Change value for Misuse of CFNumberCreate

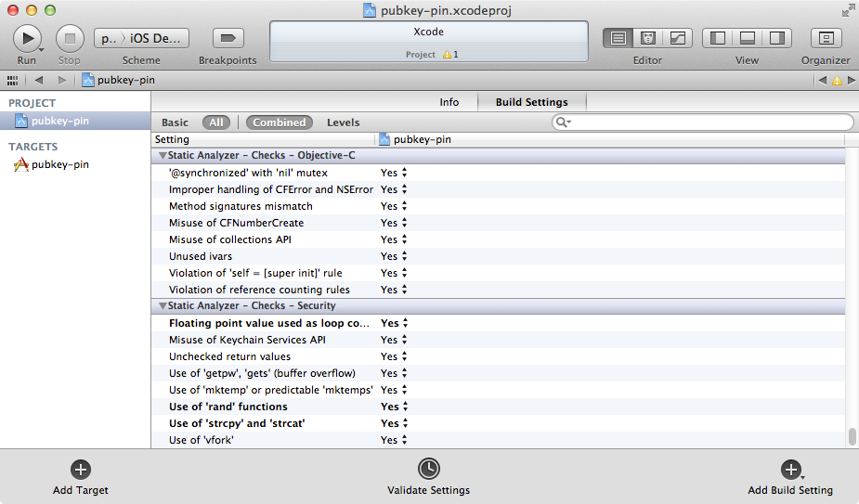click(394, 223)
